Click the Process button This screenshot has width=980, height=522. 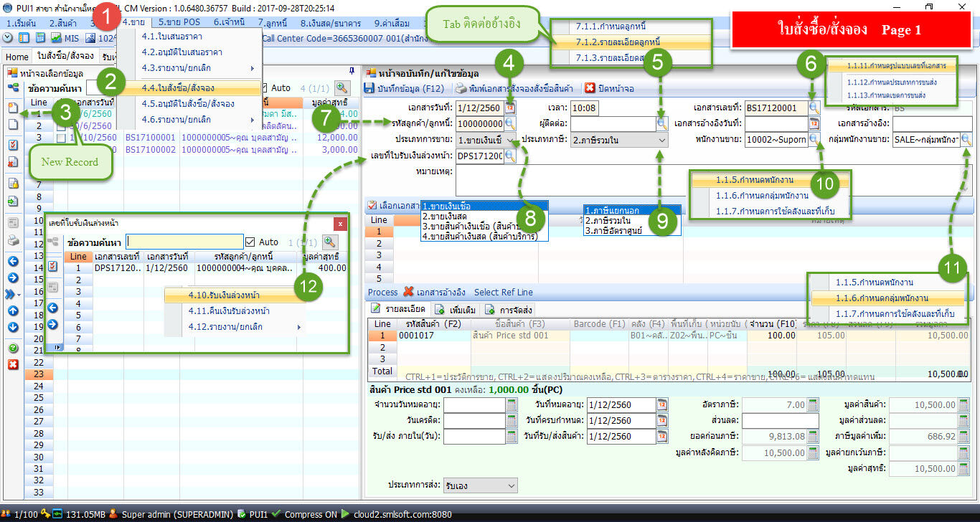coord(382,293)
